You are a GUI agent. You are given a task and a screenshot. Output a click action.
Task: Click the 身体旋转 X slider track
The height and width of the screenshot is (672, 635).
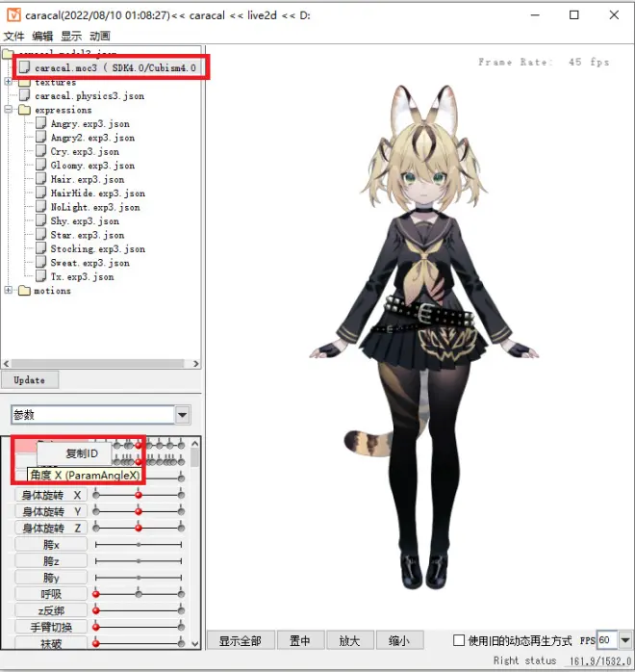139,495
